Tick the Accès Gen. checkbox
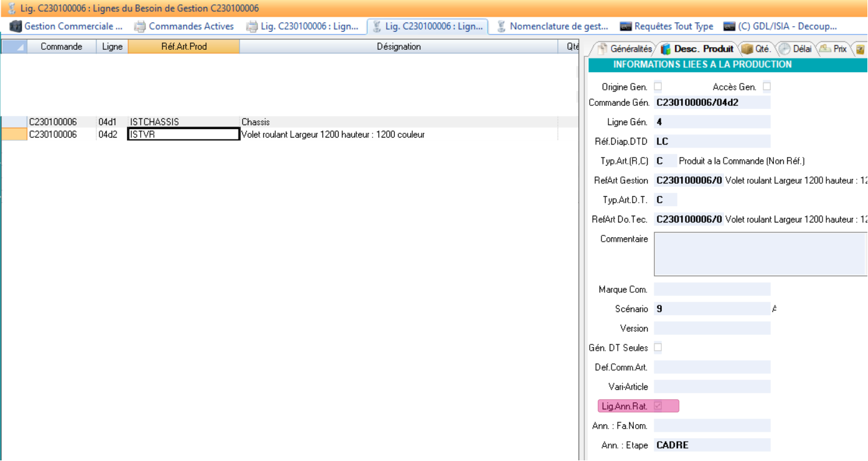 pyautogui.click(x=767, y=87)
